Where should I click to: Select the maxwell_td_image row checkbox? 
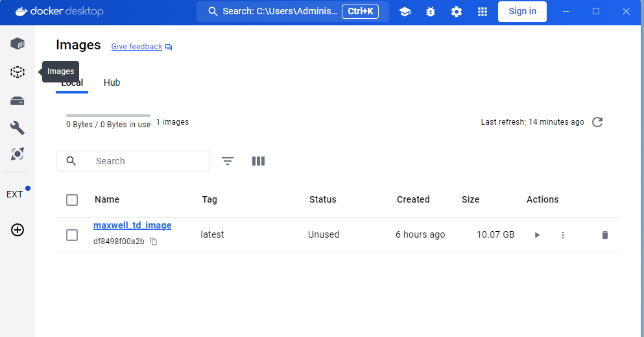point(72,235)
